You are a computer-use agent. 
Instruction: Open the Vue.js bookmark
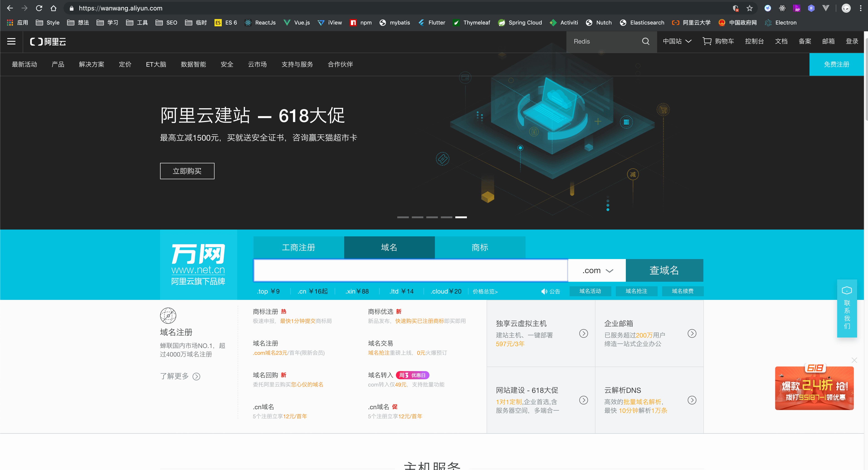click(297, 23)
